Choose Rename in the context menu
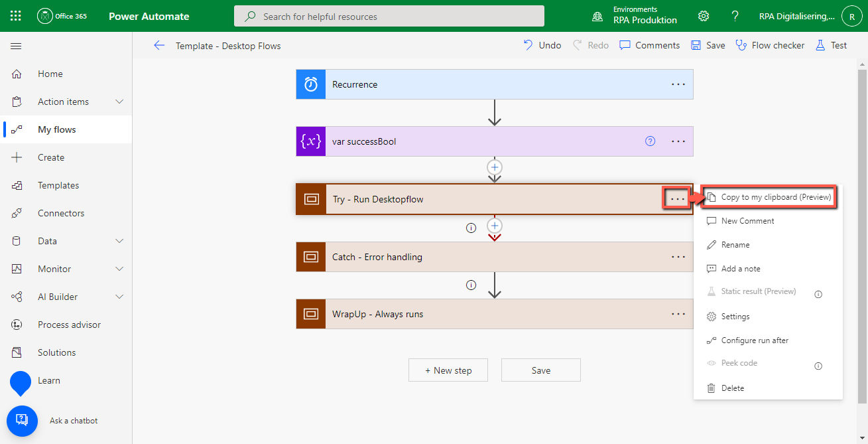 [768, 245]
